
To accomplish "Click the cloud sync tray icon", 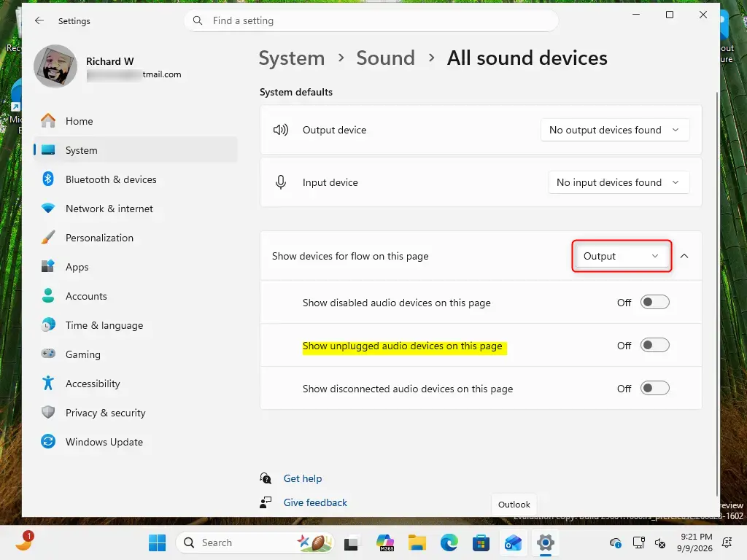I will [616, 542].
